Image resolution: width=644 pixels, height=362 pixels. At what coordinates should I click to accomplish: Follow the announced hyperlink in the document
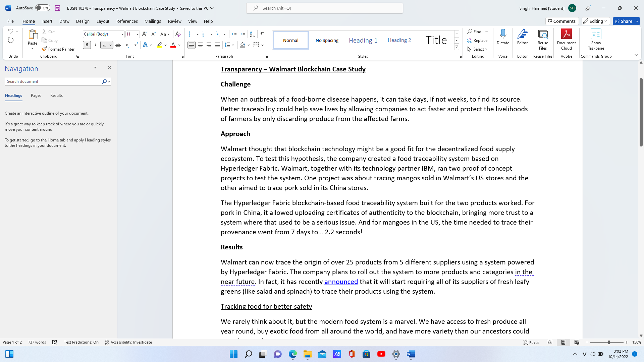pyautogui.click(x=341, y=282)
